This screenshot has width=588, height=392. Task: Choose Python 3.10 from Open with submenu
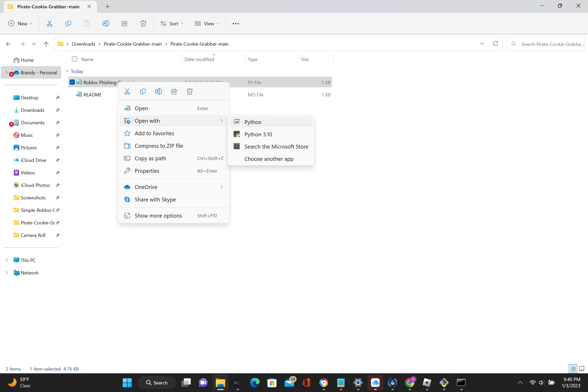(x=258, y=134)
